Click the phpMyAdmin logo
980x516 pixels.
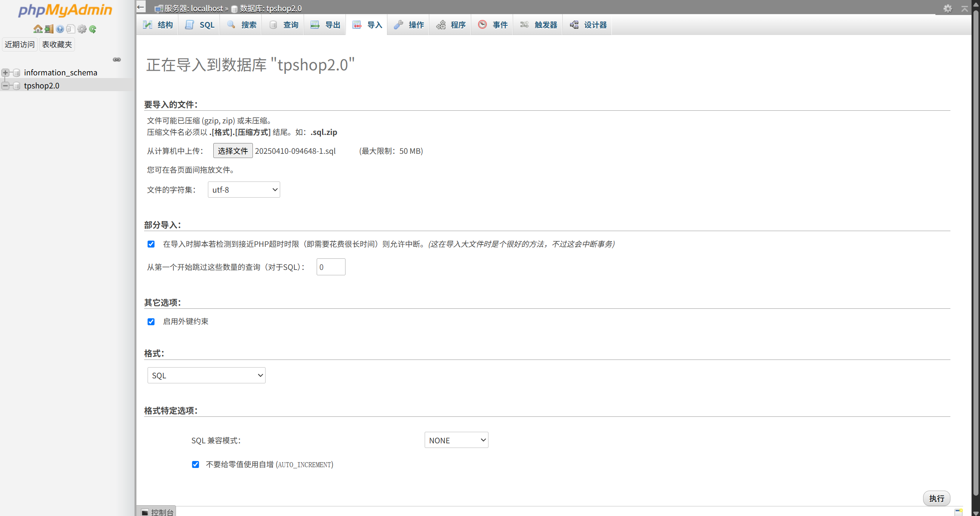(65, 10)
